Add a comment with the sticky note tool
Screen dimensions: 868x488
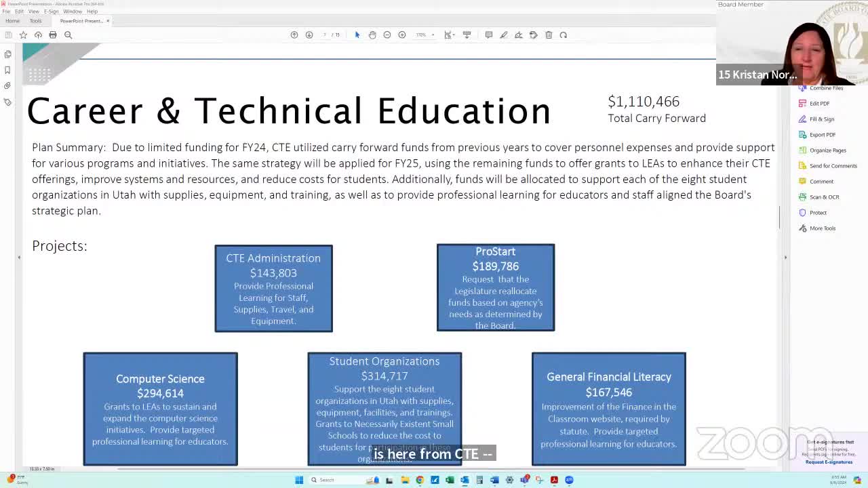pyautogui.click(x=489, y=35)
